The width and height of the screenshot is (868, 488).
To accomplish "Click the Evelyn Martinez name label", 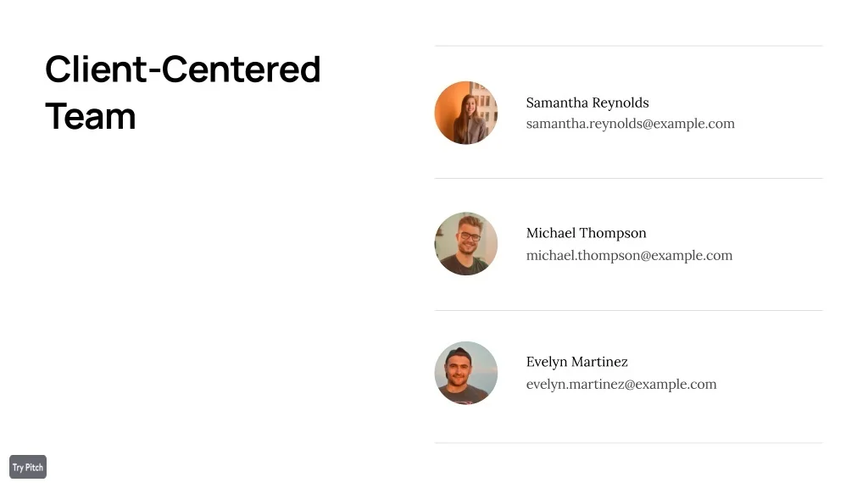I will [576, 362].
